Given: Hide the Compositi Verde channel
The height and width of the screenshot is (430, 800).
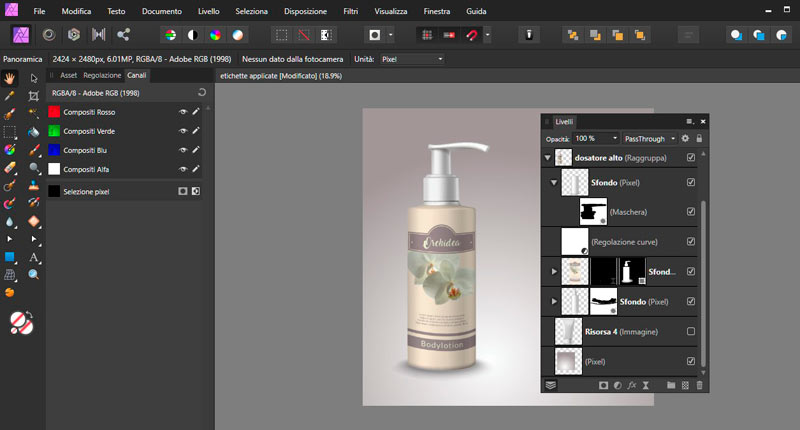Looking at the screenshot, I should click(183, 131).
